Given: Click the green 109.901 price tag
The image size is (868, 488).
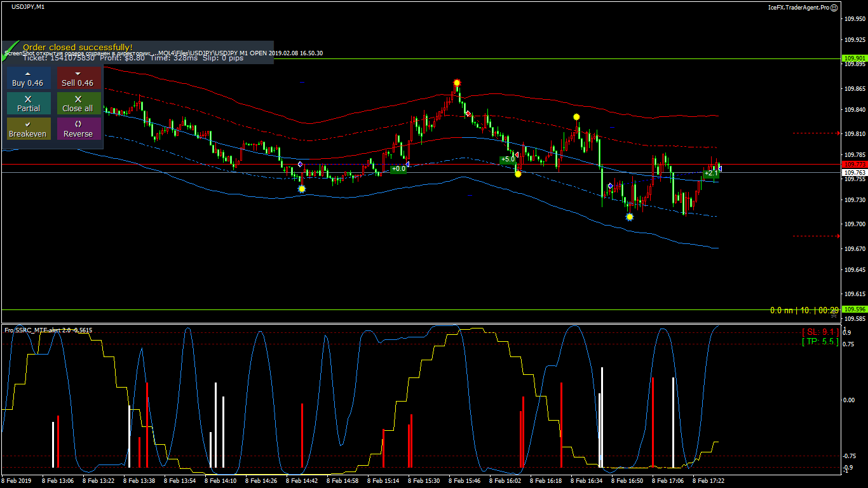Looking at the screenshot, I should click(x=854, y=58).
